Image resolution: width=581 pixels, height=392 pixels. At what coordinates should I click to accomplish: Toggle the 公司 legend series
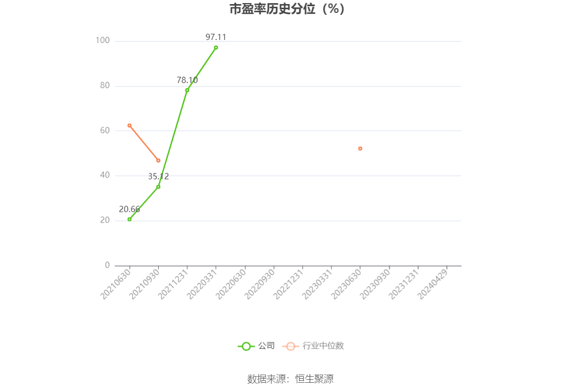tap(256, 346)
